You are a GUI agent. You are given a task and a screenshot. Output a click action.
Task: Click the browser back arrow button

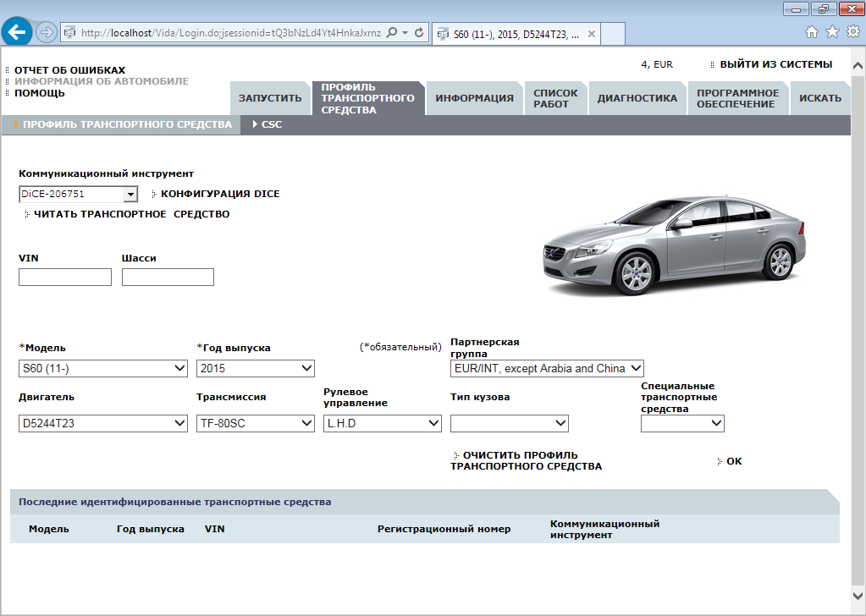tap(19, 32)
